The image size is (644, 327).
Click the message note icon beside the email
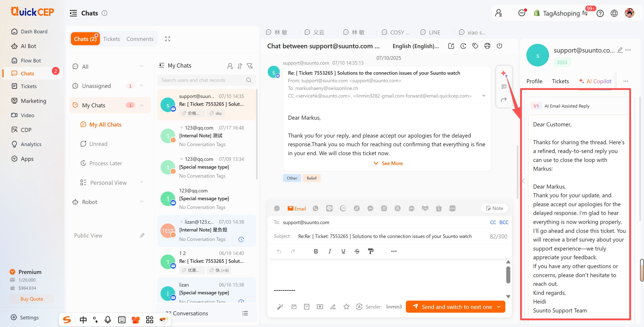504,87
